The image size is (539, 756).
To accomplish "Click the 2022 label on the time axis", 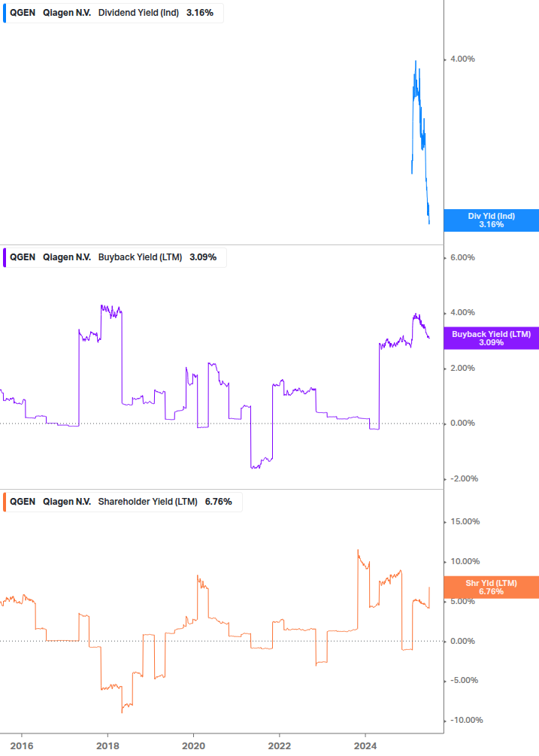I will point(280,746).
